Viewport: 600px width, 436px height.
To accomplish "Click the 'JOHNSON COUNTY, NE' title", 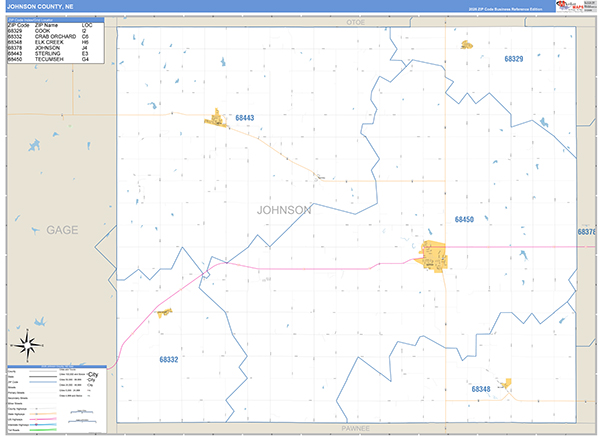I will click(40, 7).
